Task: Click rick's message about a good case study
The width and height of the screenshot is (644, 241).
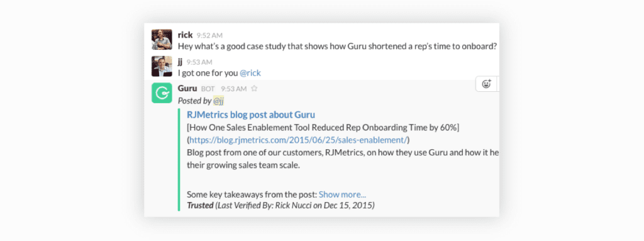Action: (x=338, y=47)
